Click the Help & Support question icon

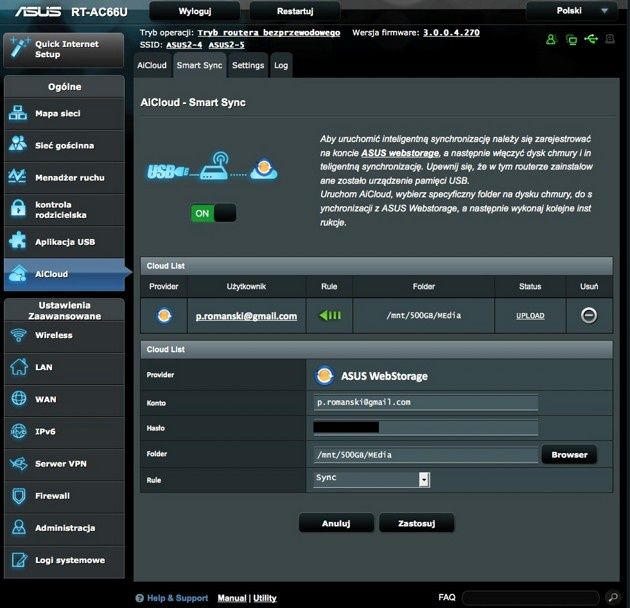tap(139, 598)
